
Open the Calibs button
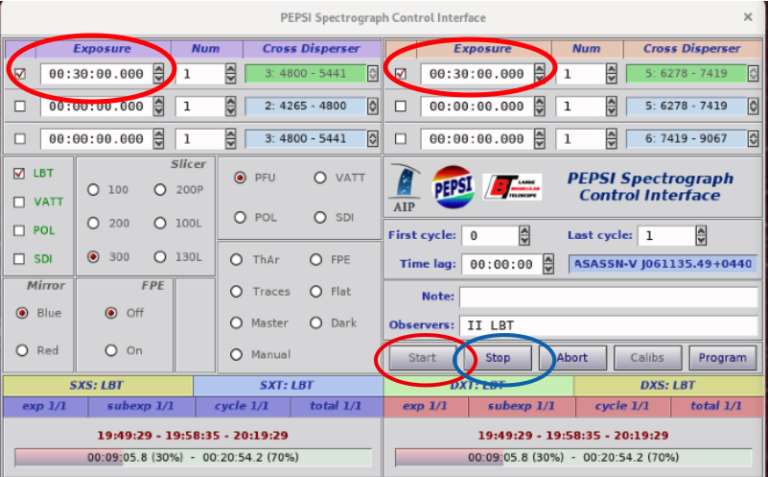[x=647, y=357]
